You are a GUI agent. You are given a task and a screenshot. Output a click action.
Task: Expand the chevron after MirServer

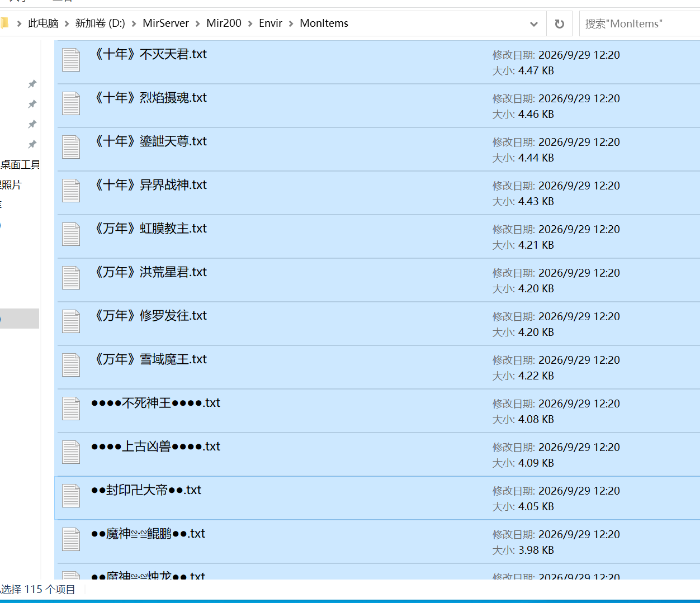click(x=198, y=23)
